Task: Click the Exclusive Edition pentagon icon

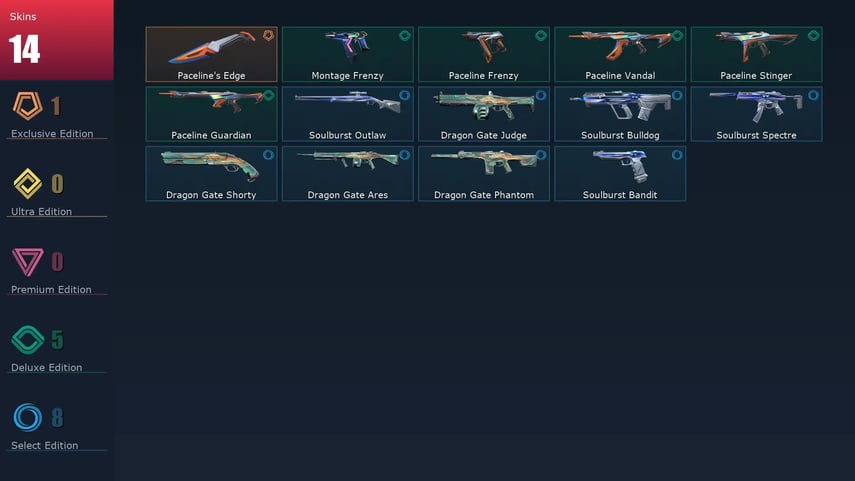Action: [27, 106]
